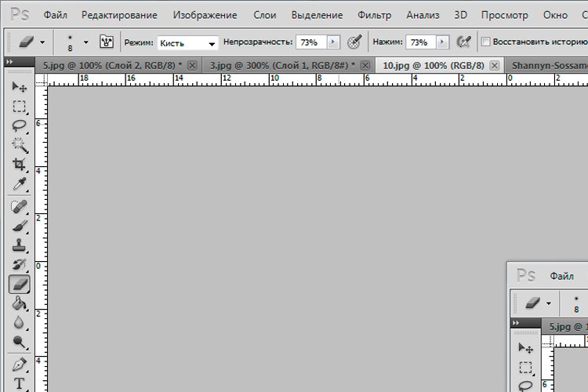Image resolution: width=588 pixels, height=392 pixels.
Task: Select the Rectangular Marquee tool in the main toolbar
Action: [19, 107]
